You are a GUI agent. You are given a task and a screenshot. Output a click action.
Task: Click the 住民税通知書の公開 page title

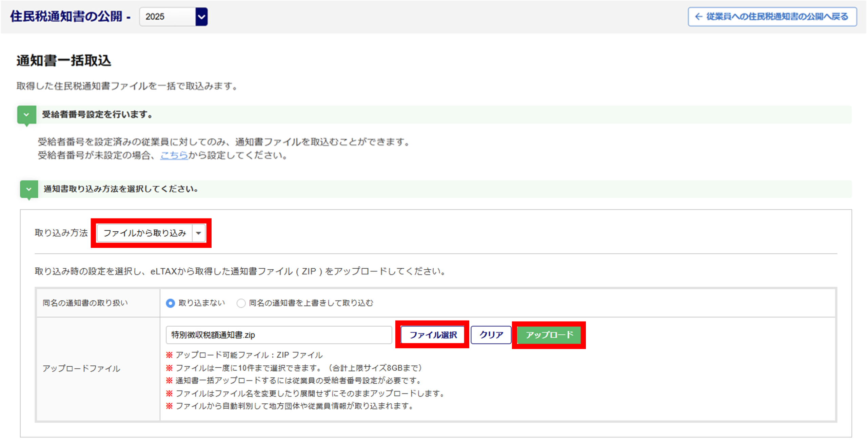tap(66, 16)
